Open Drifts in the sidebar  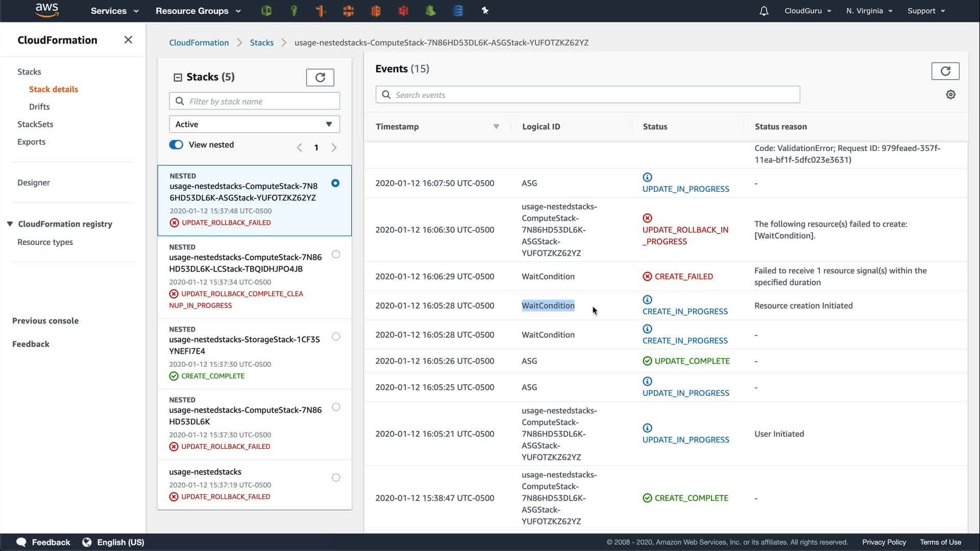[39, 107]
